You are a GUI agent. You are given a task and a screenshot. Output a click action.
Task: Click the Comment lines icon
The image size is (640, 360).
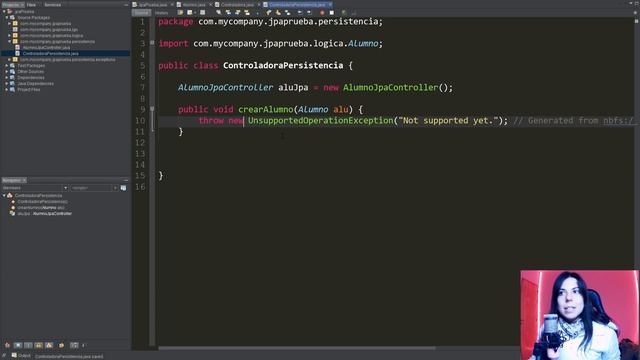click(344, 13)
